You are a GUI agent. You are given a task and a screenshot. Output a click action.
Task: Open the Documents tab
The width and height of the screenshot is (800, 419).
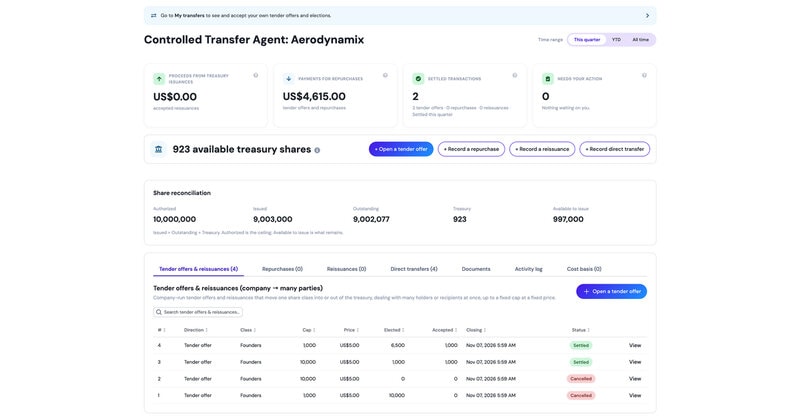tap(476, 269)
